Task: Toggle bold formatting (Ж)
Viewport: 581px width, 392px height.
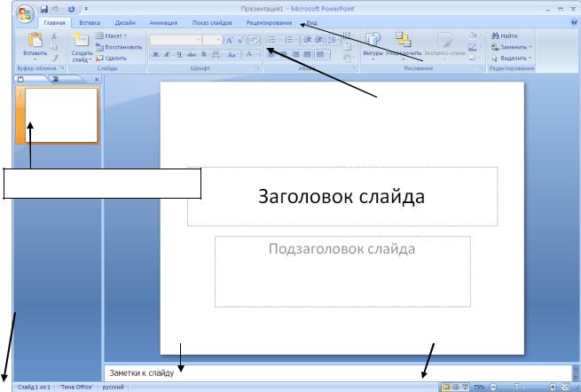Action: [x=154, y=54]
